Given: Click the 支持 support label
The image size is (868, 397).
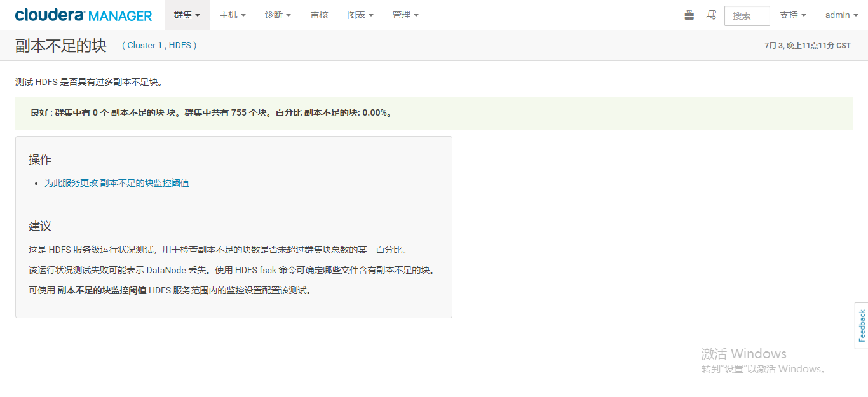Looking at the screenshot, I should pos(789,15).
